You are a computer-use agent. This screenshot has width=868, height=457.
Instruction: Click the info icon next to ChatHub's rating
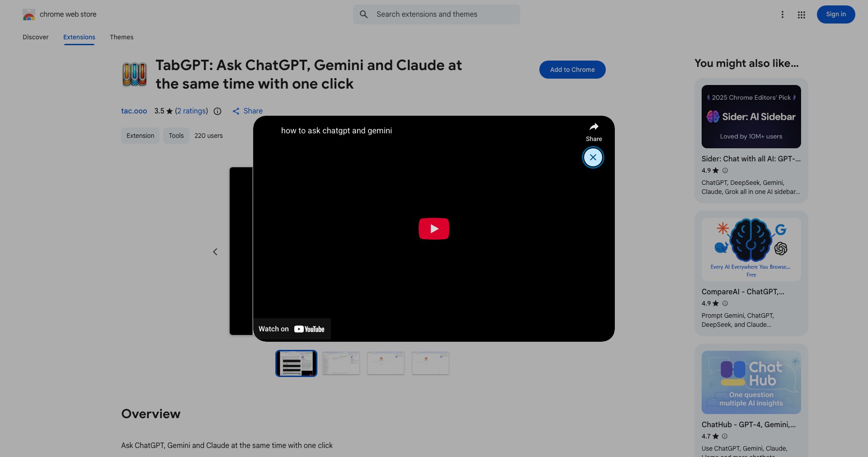click(x=725, y=436)
